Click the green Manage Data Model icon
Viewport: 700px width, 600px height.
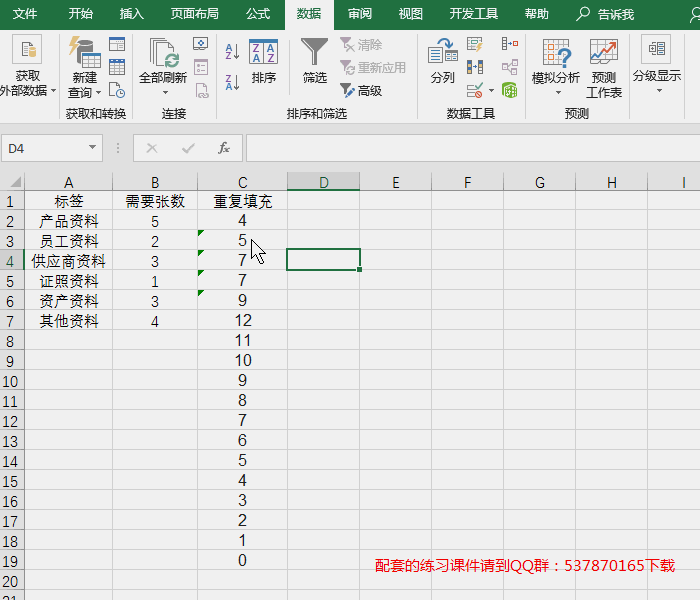[509, 91]
